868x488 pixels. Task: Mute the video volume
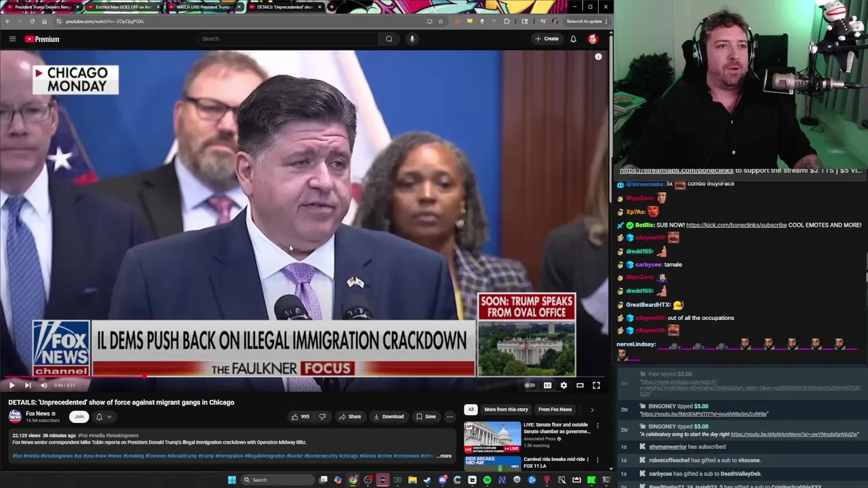point(44,385)
